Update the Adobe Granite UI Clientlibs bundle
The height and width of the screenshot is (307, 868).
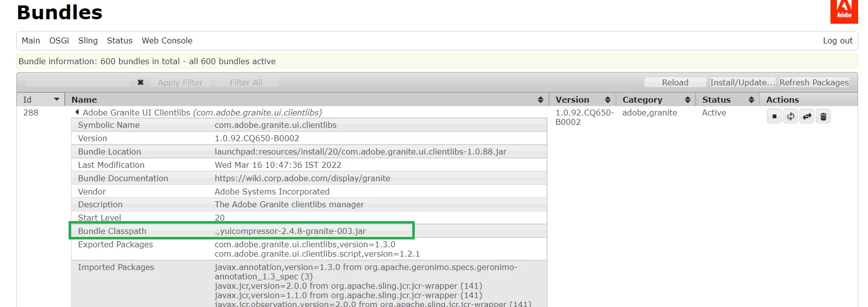click(807, 116)
